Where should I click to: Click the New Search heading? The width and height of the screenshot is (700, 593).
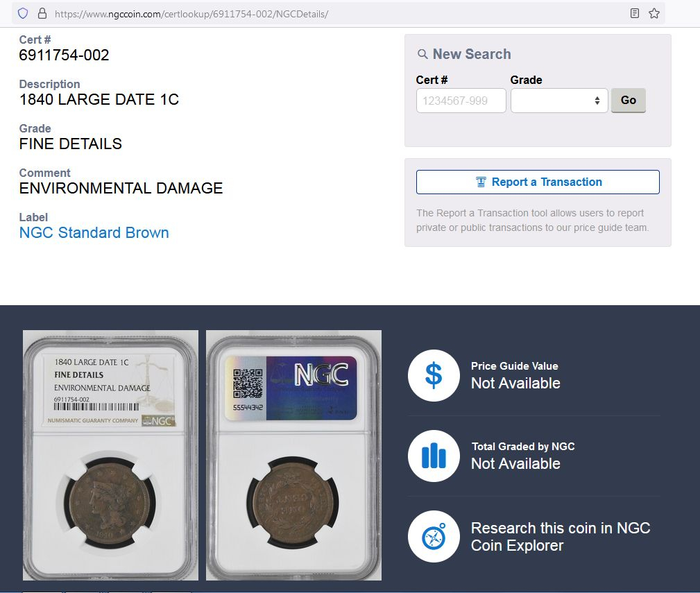[x=472, y=54]
